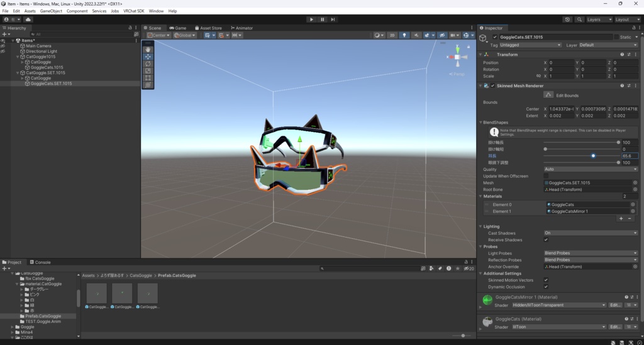The height and width of the screenshot is (345, 644).
Task: Toggle 2D view mode
Action: (392, 35)
